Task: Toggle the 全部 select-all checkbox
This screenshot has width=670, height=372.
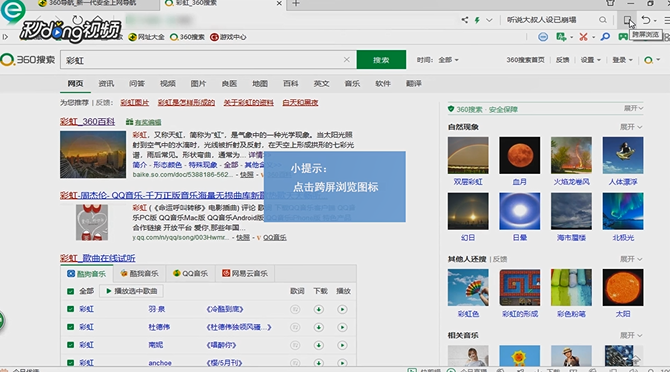Action: pos(71,291)
